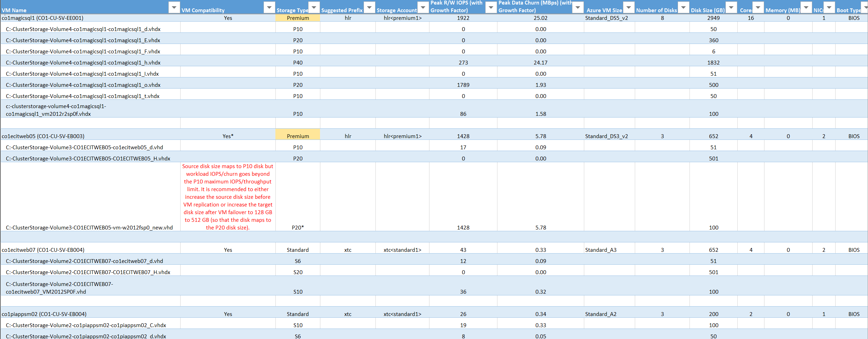868x339 pixels.
Task: Select the 24.17 data churn value
Action: coord(540,63)
